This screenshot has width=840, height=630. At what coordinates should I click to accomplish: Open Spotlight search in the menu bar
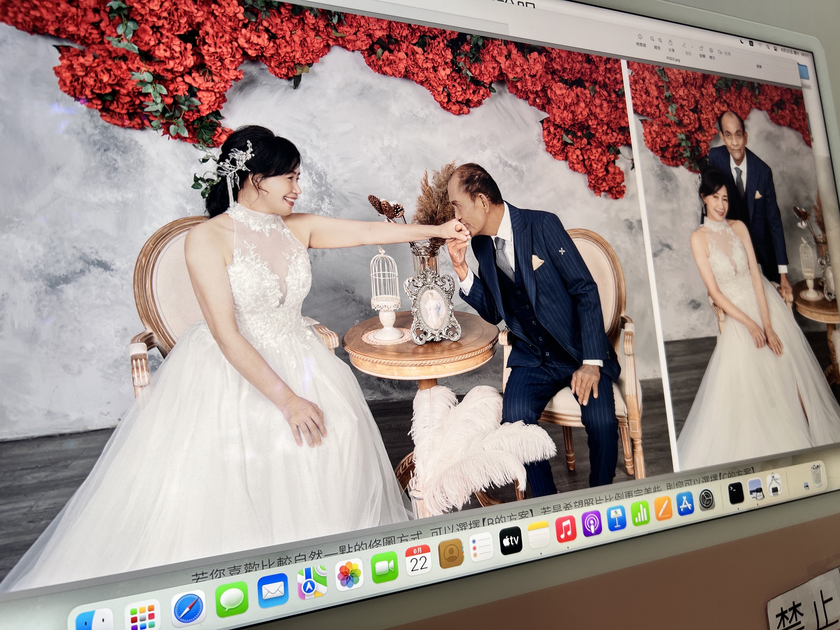768,47
